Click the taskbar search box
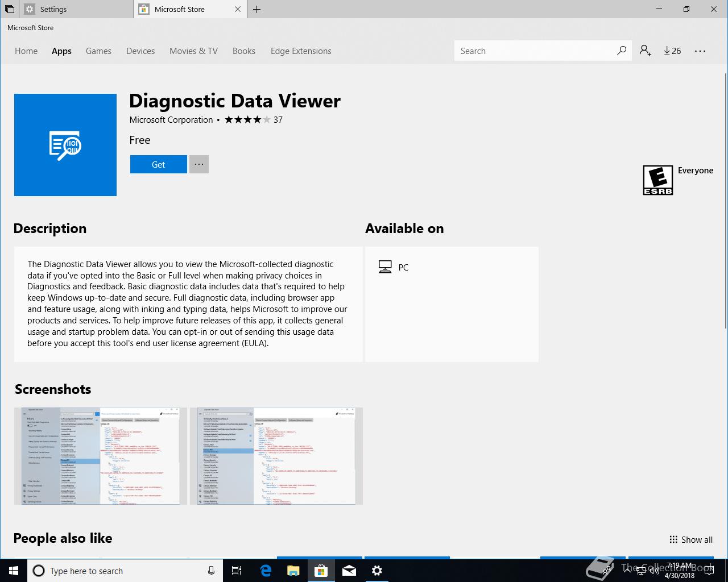728x582 pixels. [x=125, y=571]
